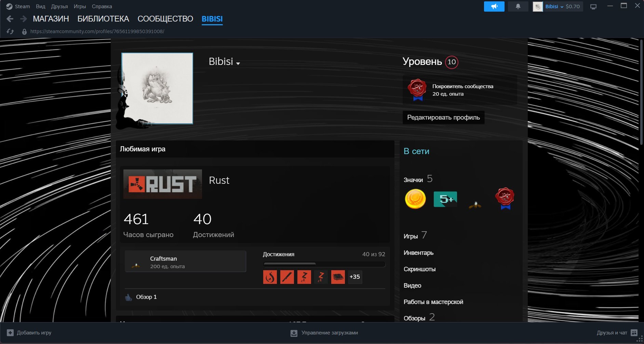Open the Значки badges link
Image resolution: width=644 pixels, height=344 pixels.
click(413, 180)
